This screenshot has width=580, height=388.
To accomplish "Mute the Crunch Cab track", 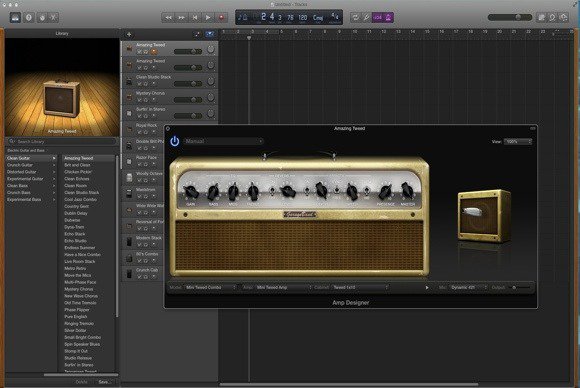I will pos(139,276).
